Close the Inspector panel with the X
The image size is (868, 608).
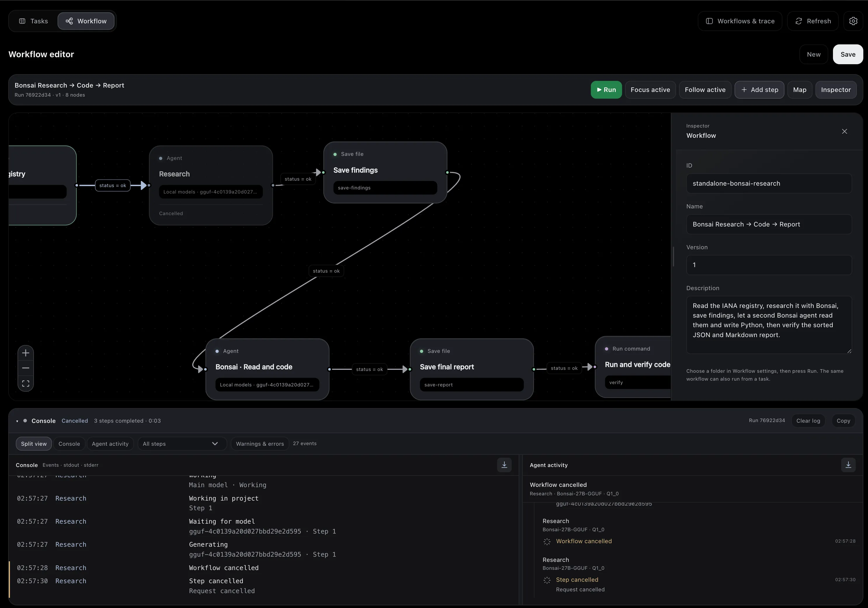[x=845, y=132]
